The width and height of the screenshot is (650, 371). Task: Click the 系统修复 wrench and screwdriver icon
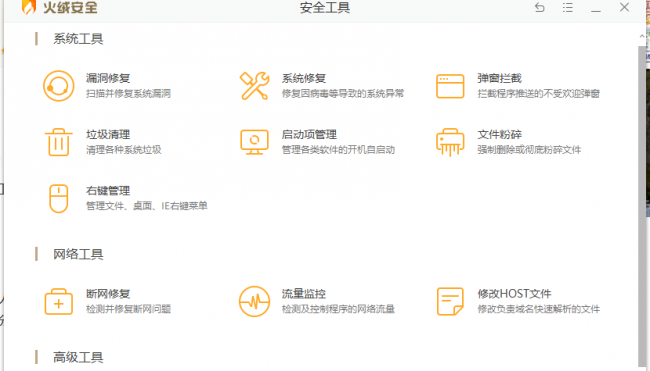pyautogui.click(x=255, y=86)
